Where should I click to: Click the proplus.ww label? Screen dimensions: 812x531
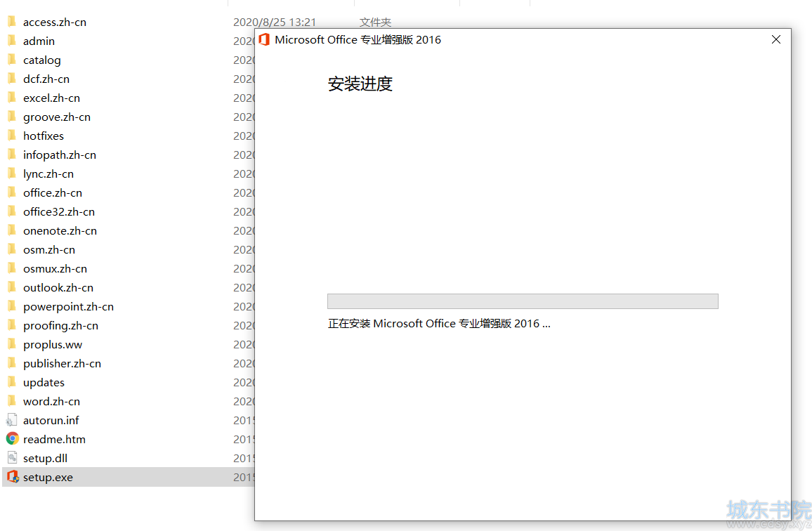pos(52,344)
